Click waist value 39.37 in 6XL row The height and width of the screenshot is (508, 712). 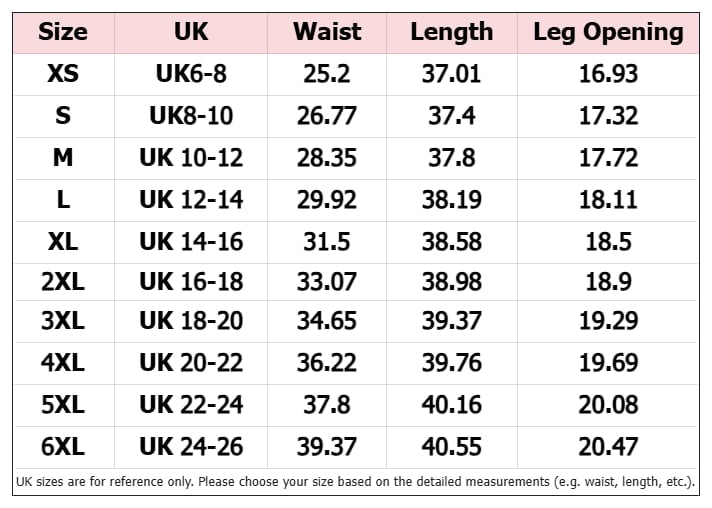click(327, 447)
